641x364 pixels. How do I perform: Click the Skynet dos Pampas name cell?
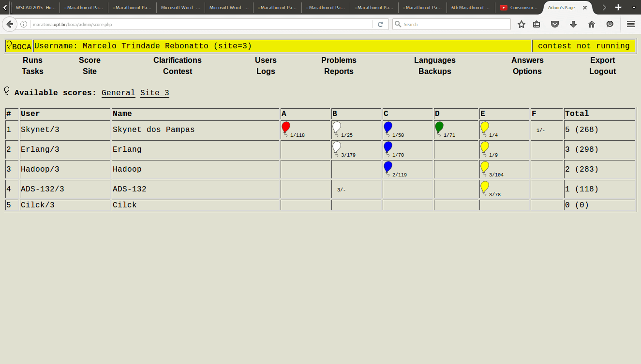[x=196, y=130]
